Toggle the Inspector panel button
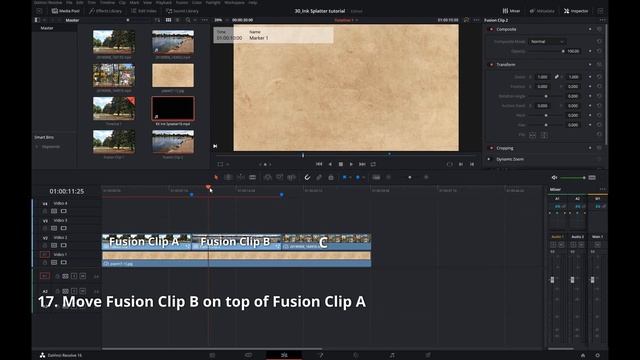Image resolution: width=640 pixels, height=360 pixels. (576, 11)
